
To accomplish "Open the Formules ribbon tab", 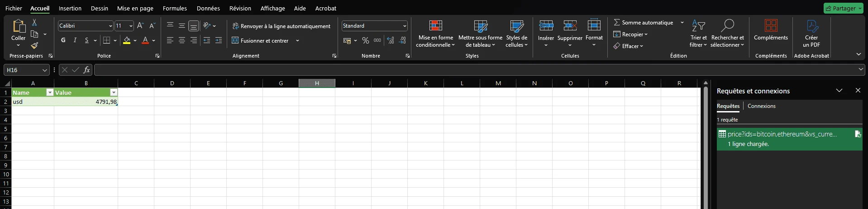I will coord(175,8).
